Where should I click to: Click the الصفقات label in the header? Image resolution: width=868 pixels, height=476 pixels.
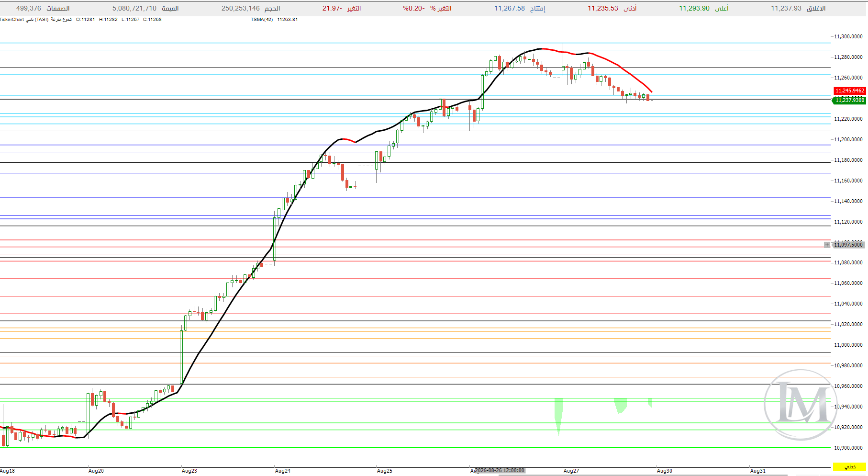[58, 9]
